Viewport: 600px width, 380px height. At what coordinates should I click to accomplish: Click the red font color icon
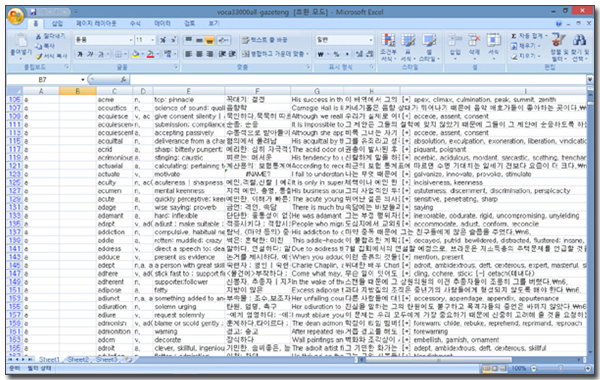click(x=150, y=55)
